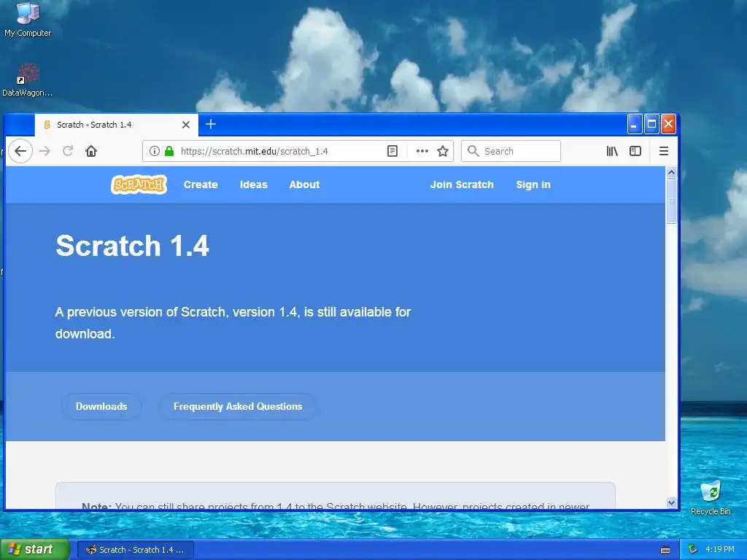Click the Scratch logo
Screen dimensions: 747x560
pos(139,184)
